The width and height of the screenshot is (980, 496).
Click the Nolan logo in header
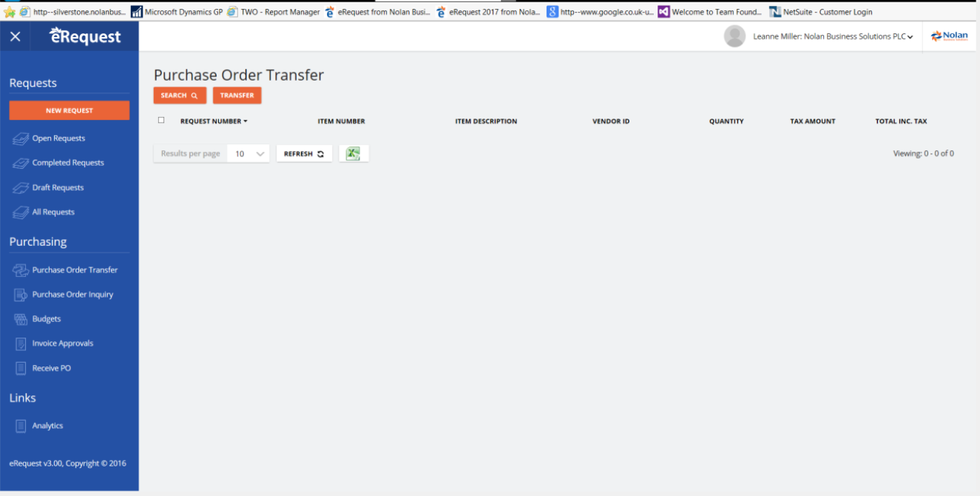950,36
